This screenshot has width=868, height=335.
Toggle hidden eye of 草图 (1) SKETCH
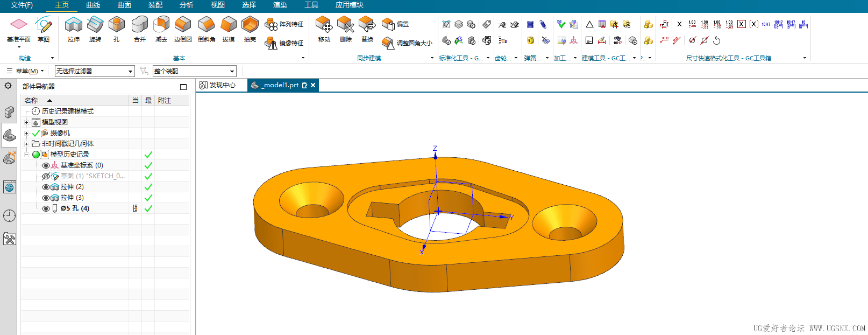click(46, 176)
